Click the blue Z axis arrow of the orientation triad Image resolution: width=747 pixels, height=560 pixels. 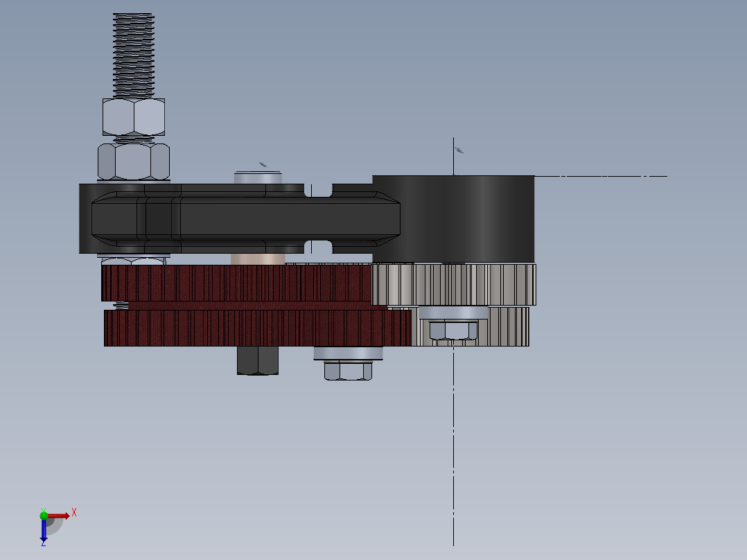coord(44,530)
